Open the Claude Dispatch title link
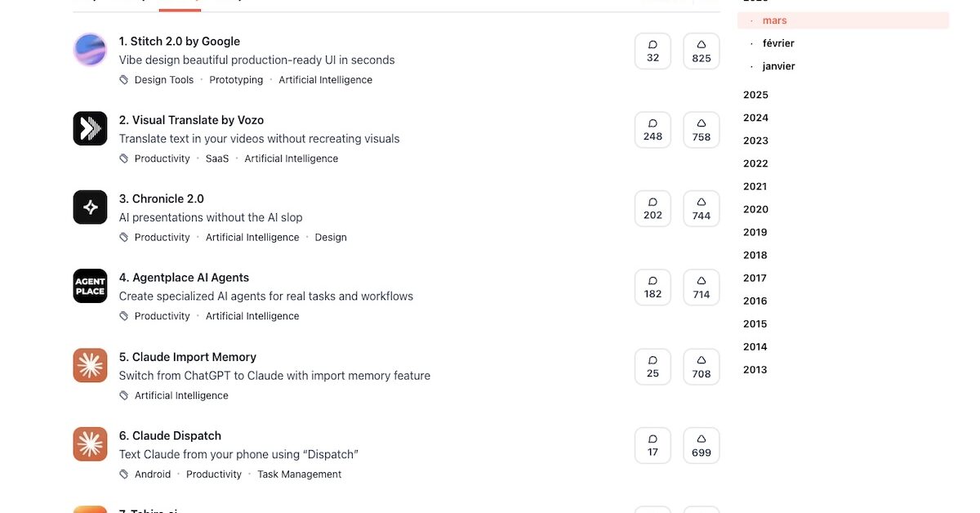Image resolution: width=980 pixels, height=513 pixels. click(176, 435)
